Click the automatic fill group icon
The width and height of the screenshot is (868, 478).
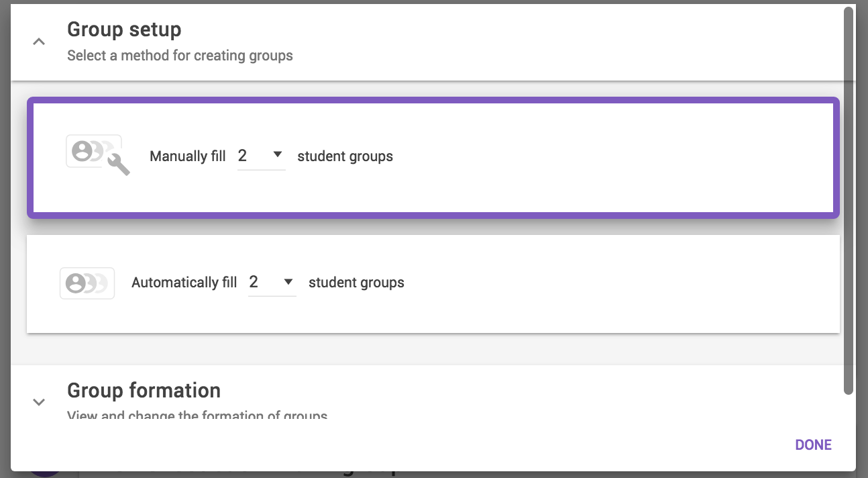pos(87,283)
